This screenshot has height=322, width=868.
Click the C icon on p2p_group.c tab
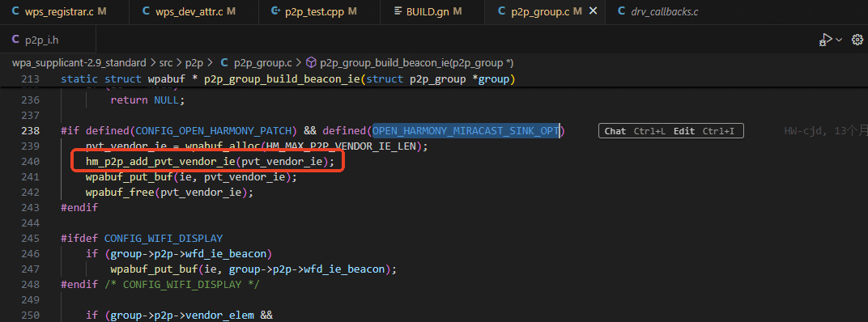coord(501,11)
